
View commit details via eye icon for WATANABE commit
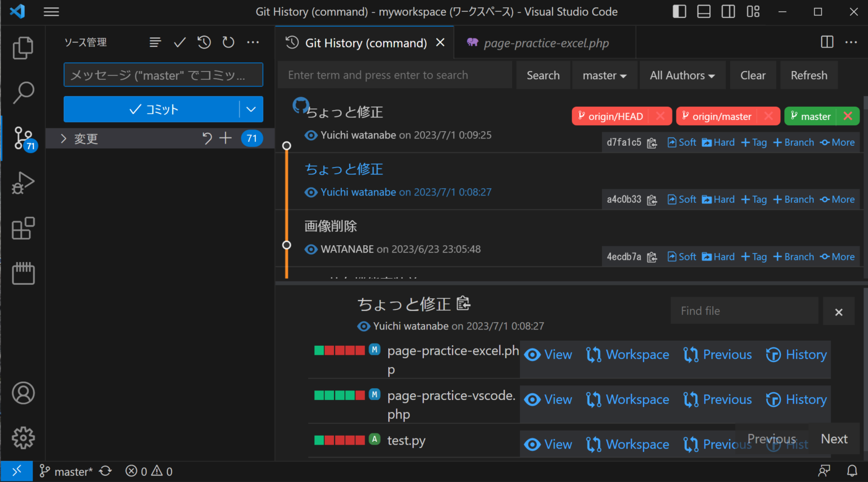311,249
